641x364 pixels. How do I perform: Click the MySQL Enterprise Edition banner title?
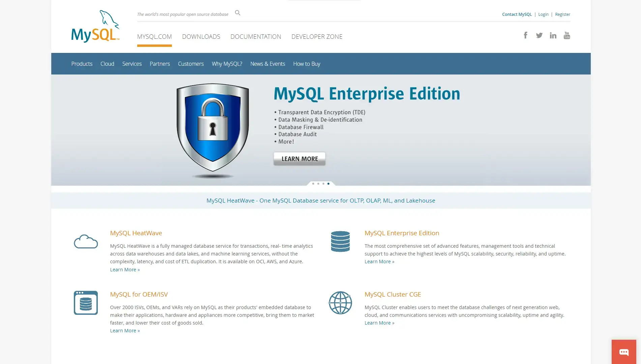[367, 94]
